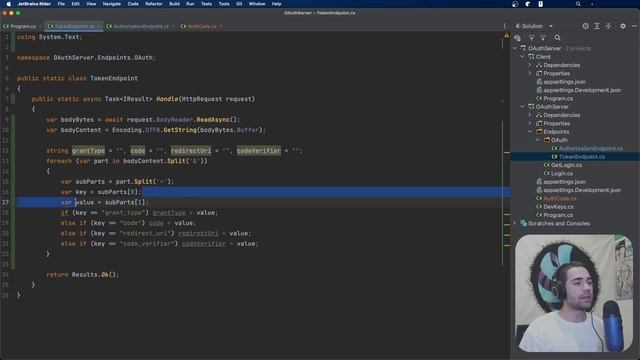The width and height of the screenshot is (640, 360).
Task: Select appsettings.Development.json under Client project
Action: click(x=582, y=90)
